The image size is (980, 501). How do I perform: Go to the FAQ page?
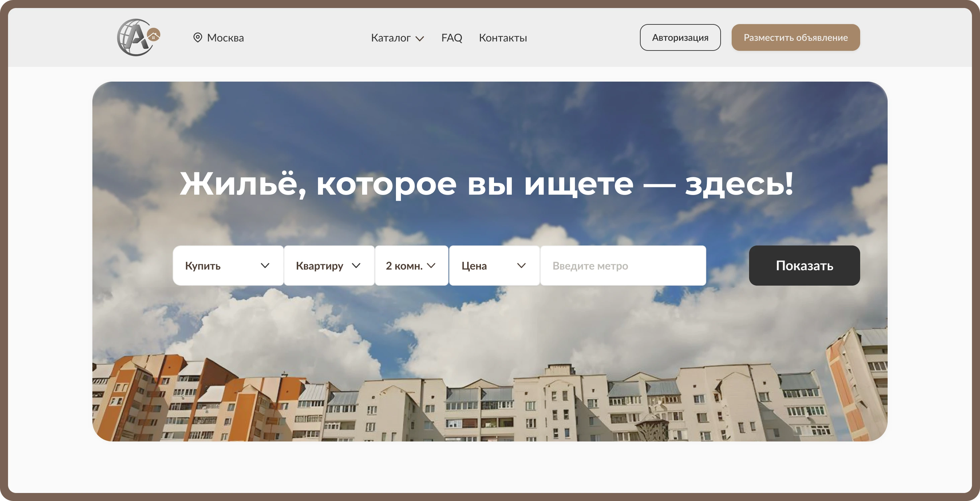[x=452, y=38]
